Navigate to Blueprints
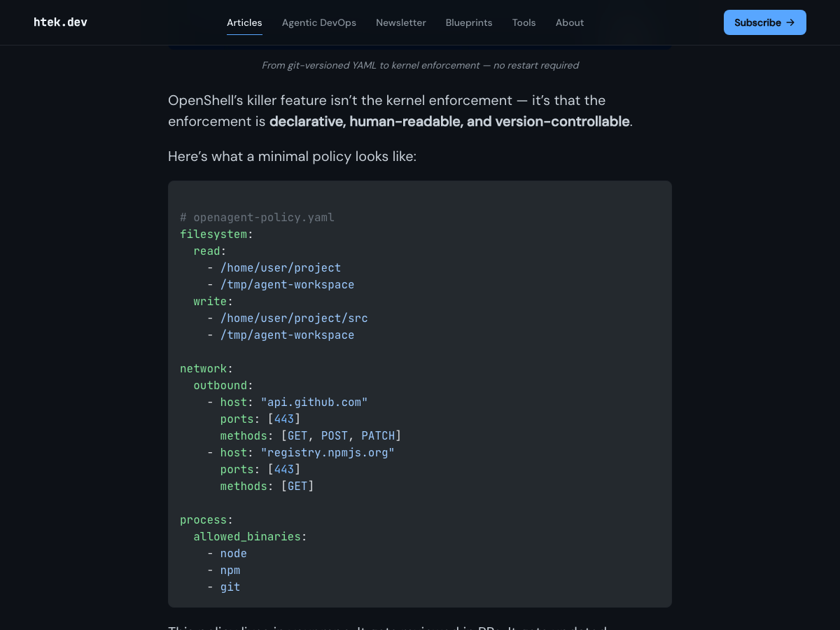 tap(469, 22)
